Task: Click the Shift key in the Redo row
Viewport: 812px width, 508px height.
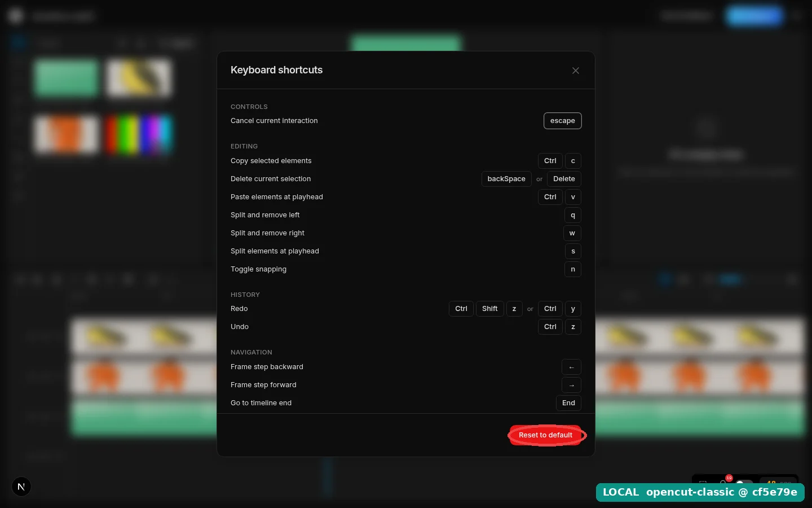Action: (x=490, y=309)
